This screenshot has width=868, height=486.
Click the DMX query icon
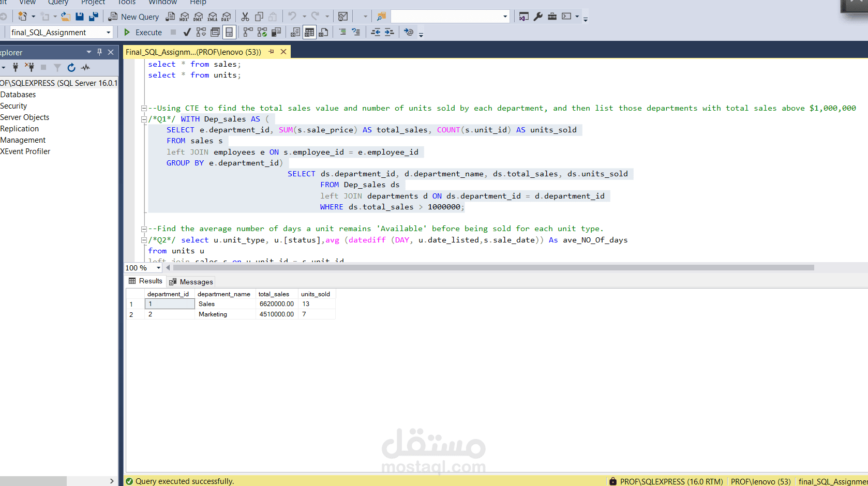pyautogui.click(x=198, y=17)
